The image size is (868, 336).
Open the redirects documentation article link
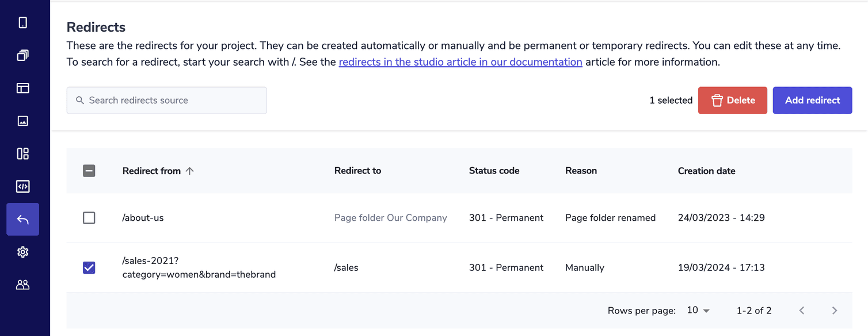tap(460, 62)
